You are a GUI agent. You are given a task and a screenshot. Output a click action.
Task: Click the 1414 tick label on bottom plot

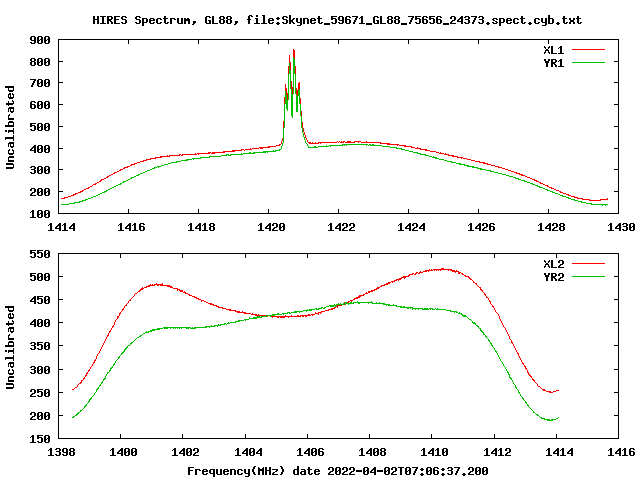[x=559, y=452]
